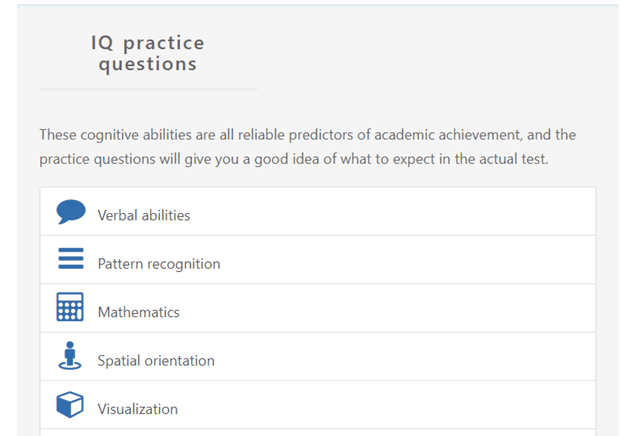641x436 pixels.
Task: Click the Verbal abilities speech bubble icon
Action: tap(71, 211)
